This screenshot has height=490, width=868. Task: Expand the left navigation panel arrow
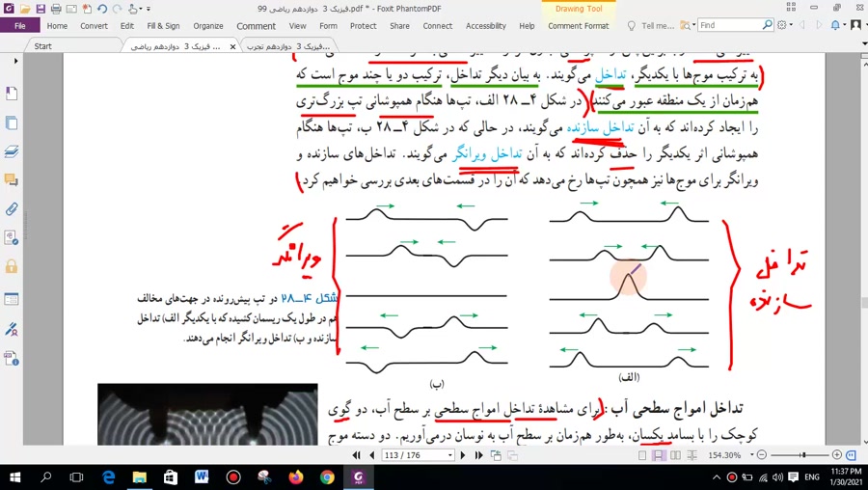pos(15,61)
